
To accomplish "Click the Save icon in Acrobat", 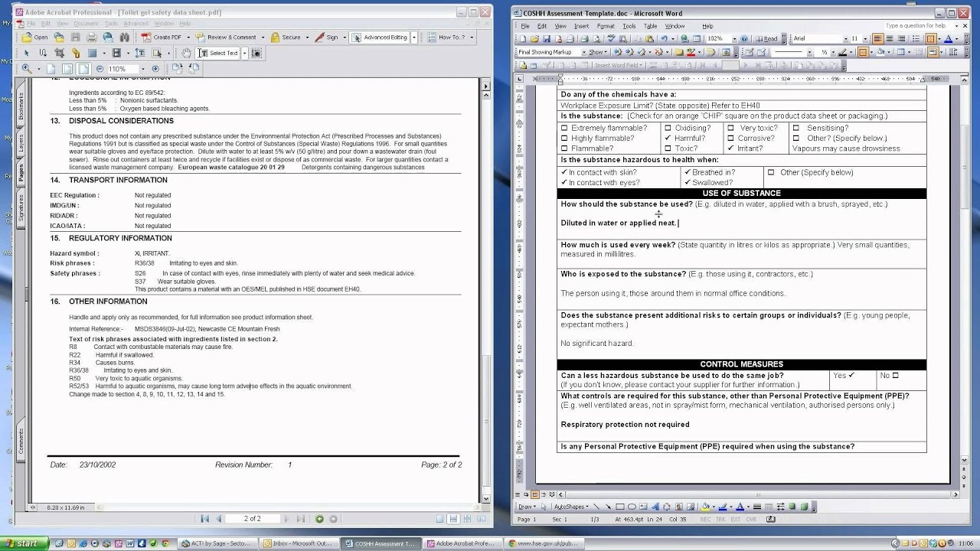I will click(75, 37).
